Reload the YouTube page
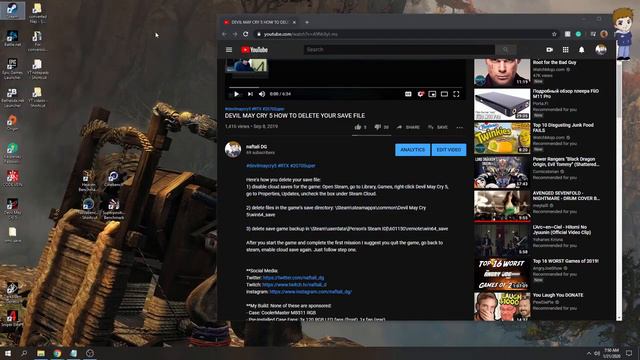 (246, 34)
